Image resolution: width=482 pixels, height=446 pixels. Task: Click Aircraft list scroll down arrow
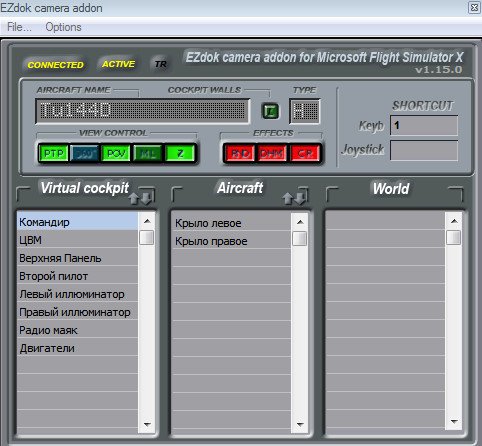click(x=300, y=424)
